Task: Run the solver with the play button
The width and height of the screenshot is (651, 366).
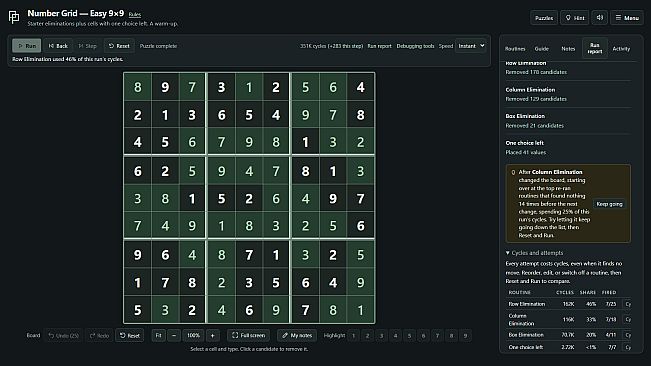Action: click(x=27, y=46)
